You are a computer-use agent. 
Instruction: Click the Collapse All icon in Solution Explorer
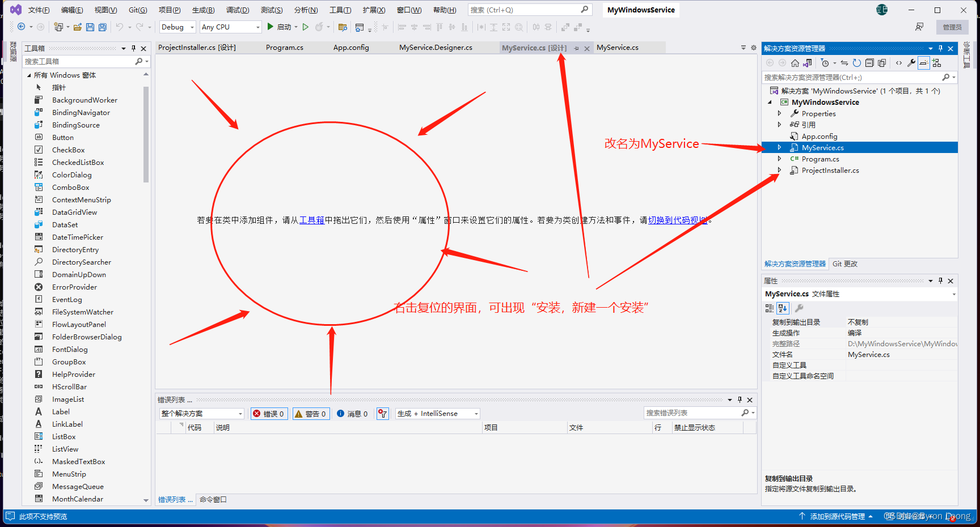(869, 63)
